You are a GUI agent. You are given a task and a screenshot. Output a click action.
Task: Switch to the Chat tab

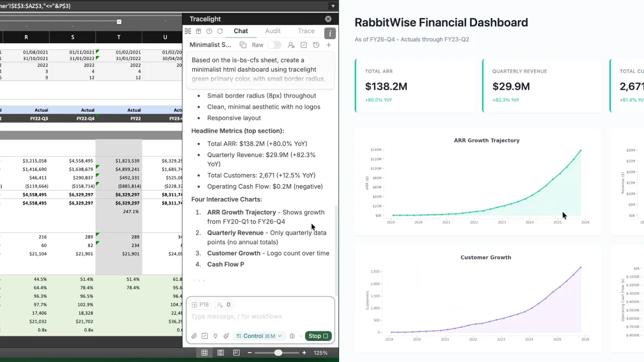pos(240,31)
